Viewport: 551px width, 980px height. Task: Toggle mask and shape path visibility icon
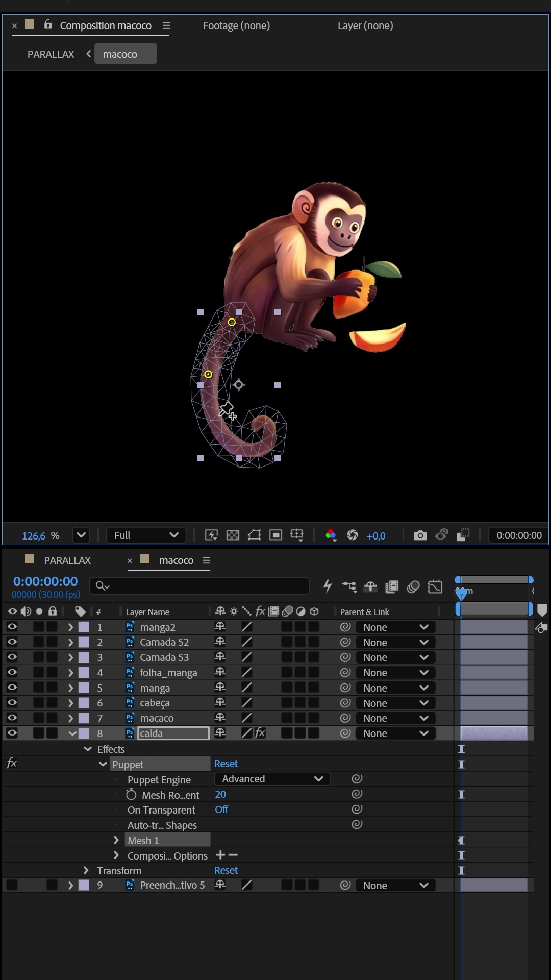tap(254, 535)
